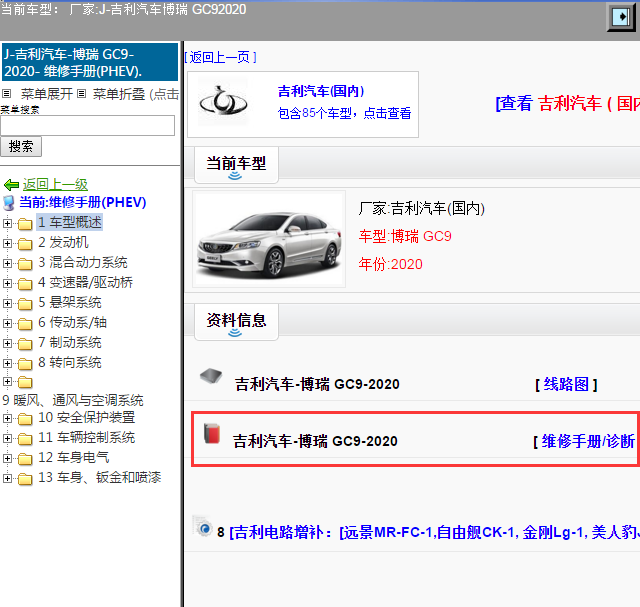The width and height of the screenshot is (640, 607).
Task: Click the blue J-吉利汽车-博瑞 GC9 manual title
Action: click(90, 62)
